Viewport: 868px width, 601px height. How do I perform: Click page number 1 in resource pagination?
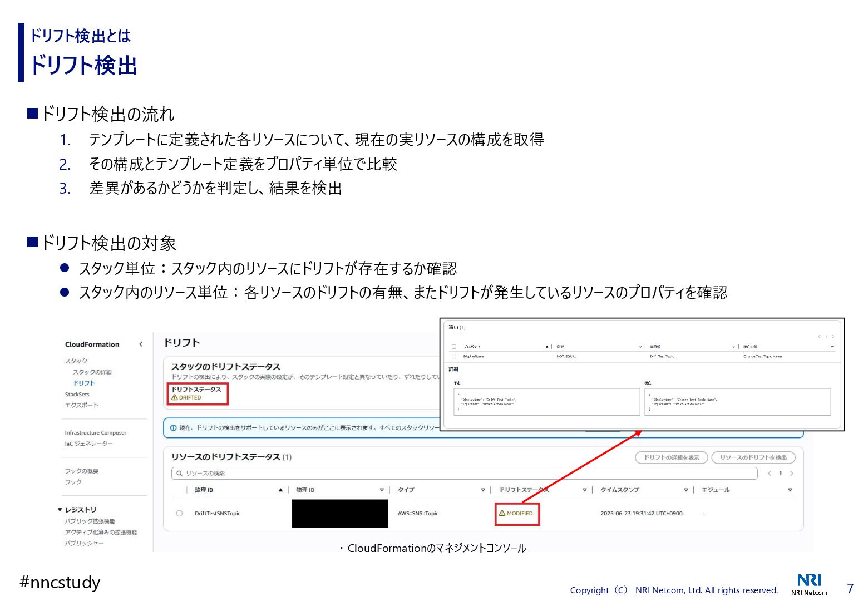point(781,474)
